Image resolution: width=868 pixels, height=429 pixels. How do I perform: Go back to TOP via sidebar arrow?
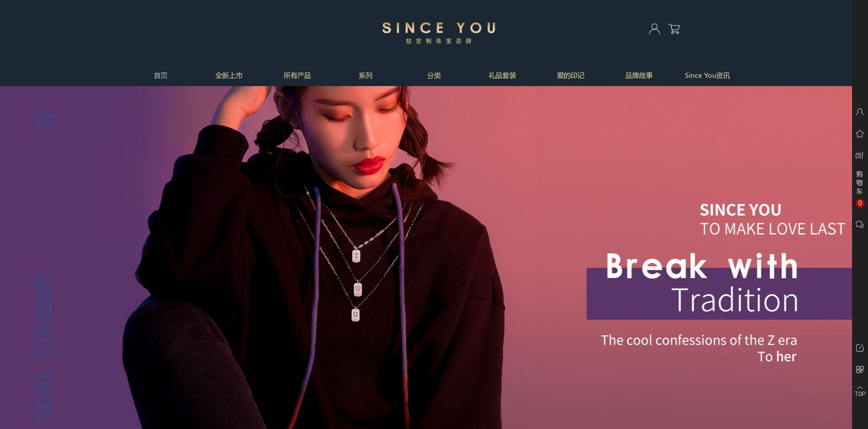(860, 391)
